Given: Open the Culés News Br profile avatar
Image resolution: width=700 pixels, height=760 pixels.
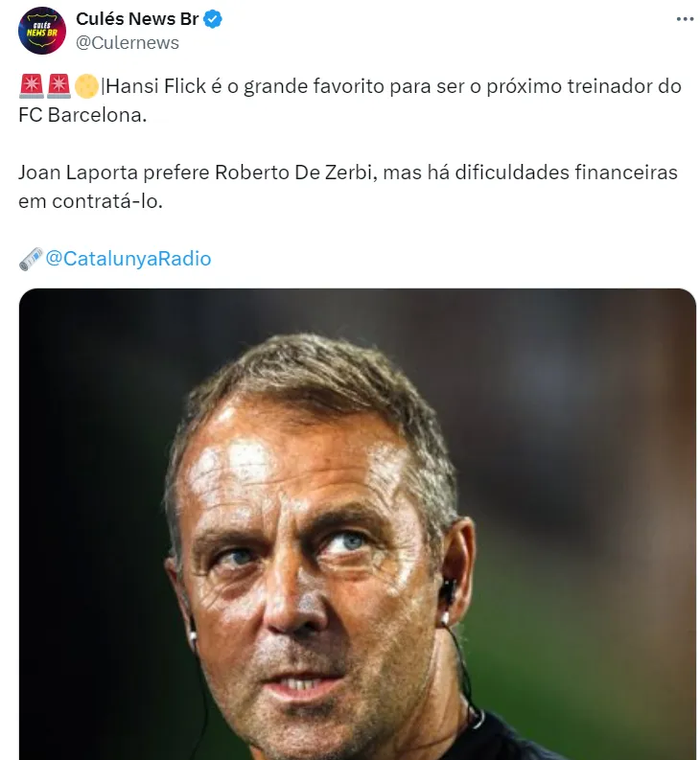Looking at the screenshot, I should [x=42, y=30].
